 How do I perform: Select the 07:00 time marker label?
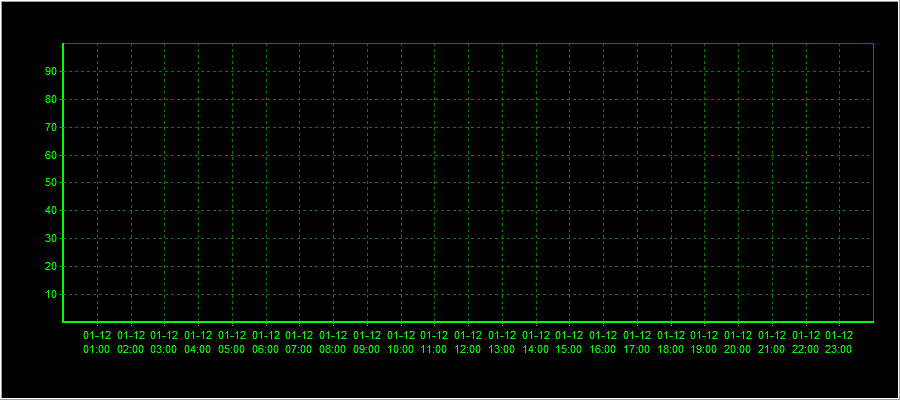[299, 343]
